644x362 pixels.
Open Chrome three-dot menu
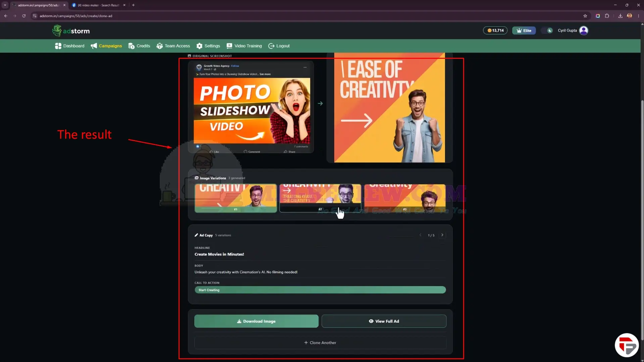point(638,16)
